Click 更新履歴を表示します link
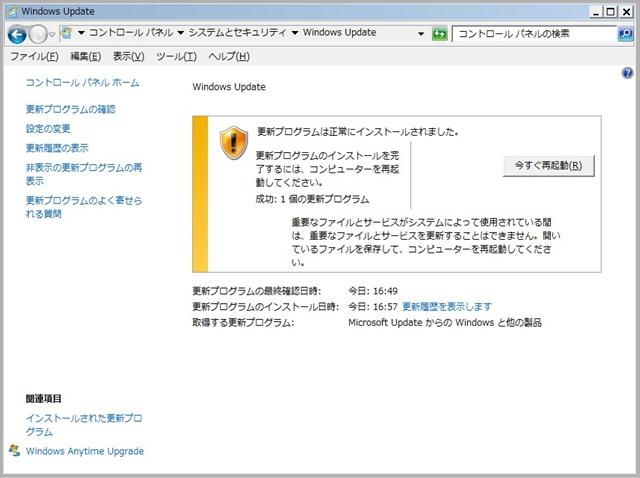The image size is (640, 478). (447, 307)
